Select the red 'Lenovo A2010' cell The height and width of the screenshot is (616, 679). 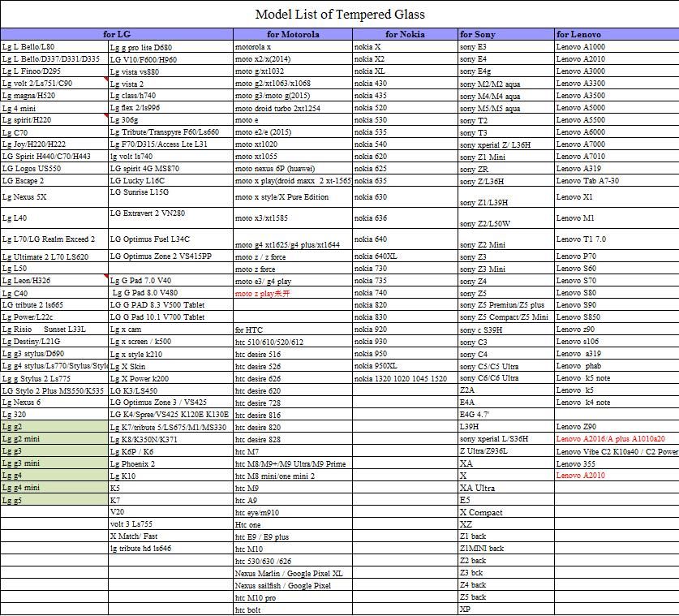[x=617, y=476]
